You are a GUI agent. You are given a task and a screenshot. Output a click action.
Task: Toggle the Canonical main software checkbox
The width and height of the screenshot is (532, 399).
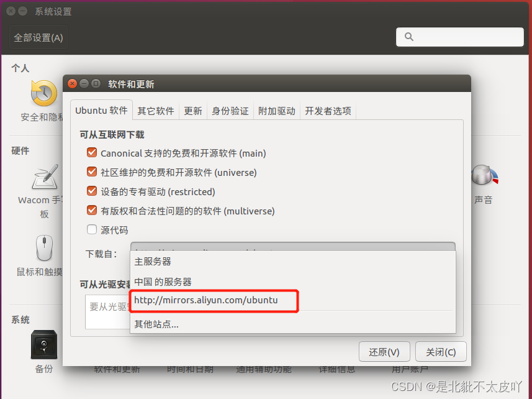coord(92,152)
